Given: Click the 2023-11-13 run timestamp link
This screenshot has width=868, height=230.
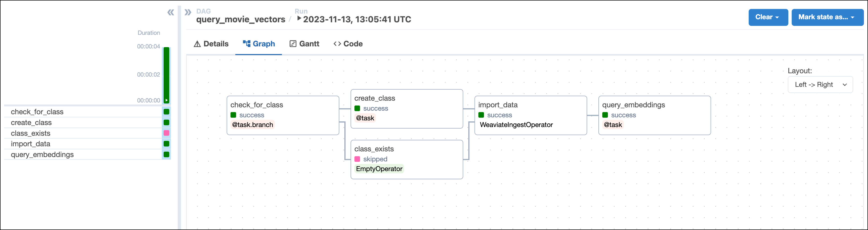Looking at the screenshot, I should point(357,19).
